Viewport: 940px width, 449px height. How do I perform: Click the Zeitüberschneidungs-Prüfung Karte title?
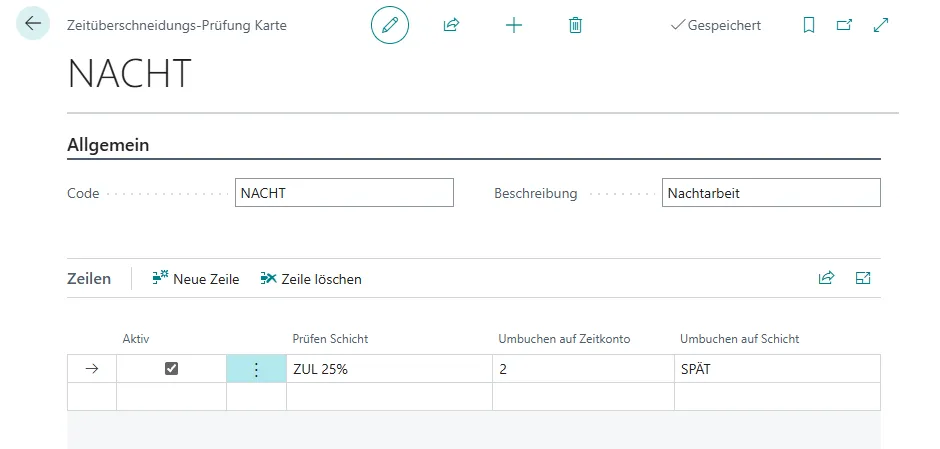pos(177,26)
